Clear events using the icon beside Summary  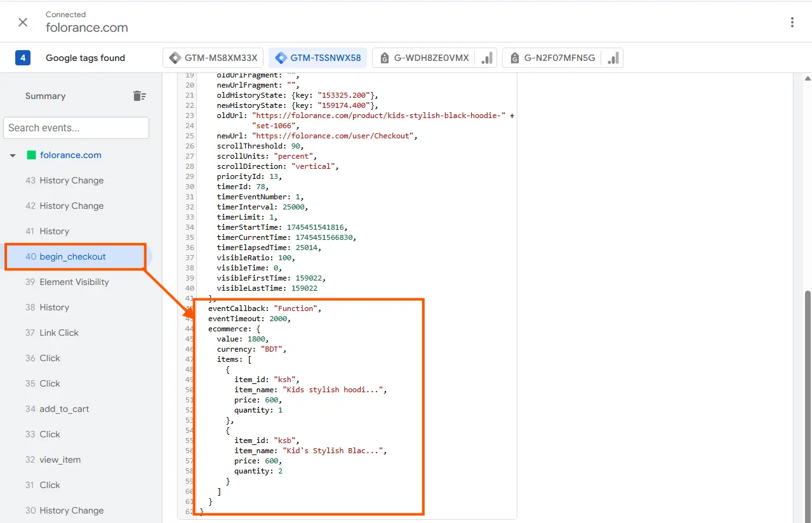139,96
